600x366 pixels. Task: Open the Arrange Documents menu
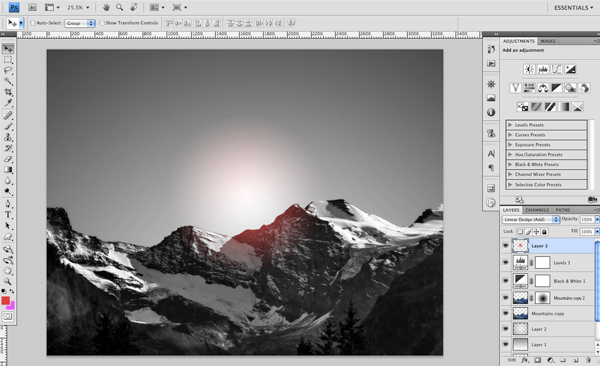click(x=157, y=7)
